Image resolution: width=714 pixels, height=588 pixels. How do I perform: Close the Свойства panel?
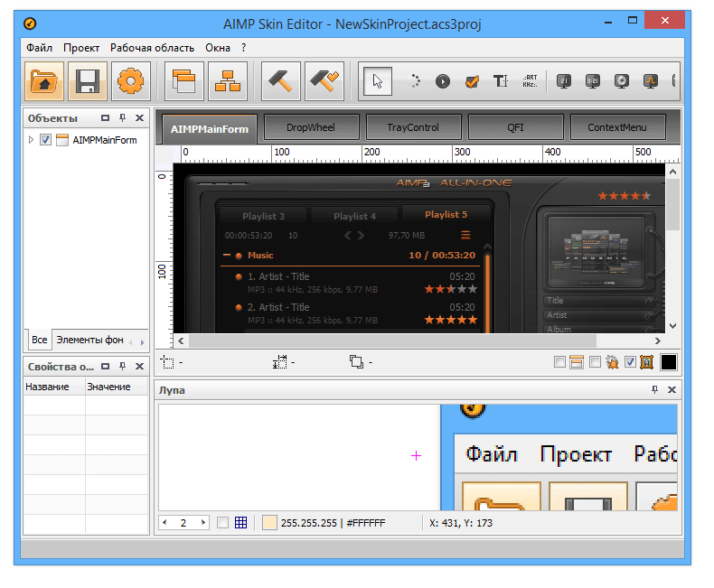140,366
